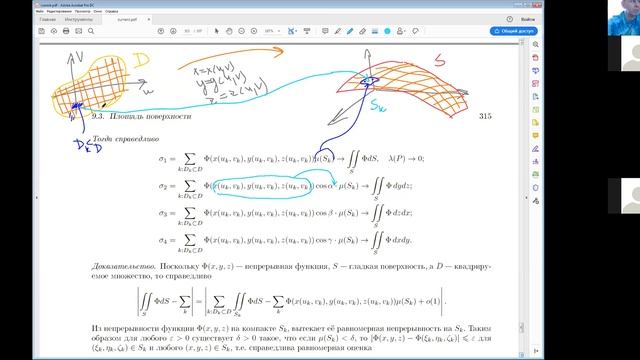The width and height of the screenshot is (640, 360).
Task: Open the pink tool fourth in the right pane
Action: click(536, 84)
